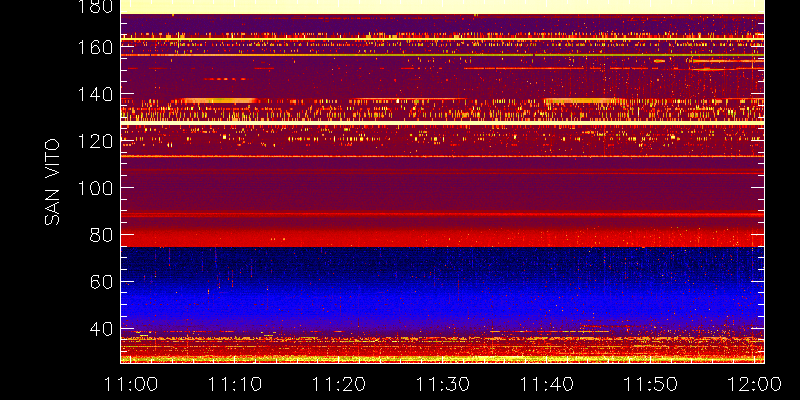Select the 120 frequency axis label
Screen dimensions: 800x400
click(x=93, y=141)
